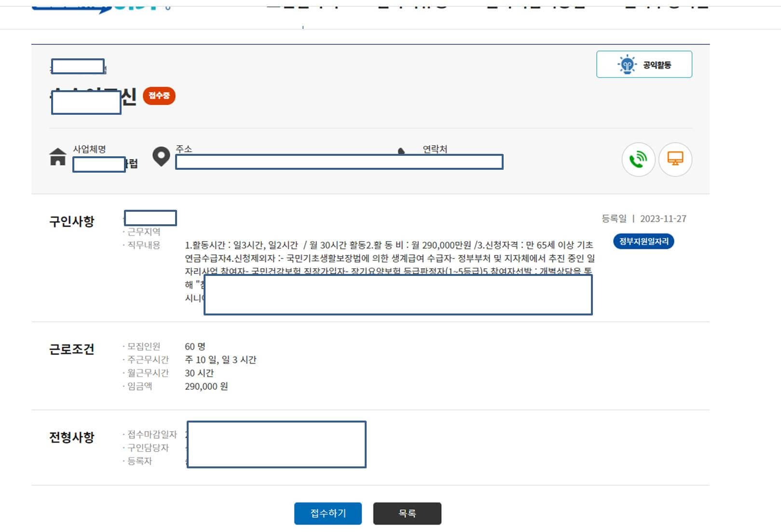The height and width of the screenshot is (532, 781).
Task: Click the contact person icon next to 연락처
Action: [402, 151]
